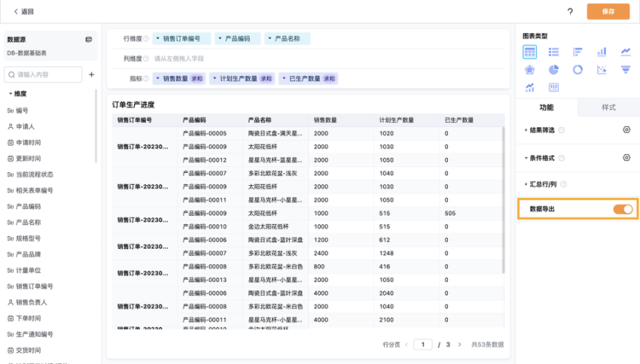This screenshot has height=364, width=640.
Task: Choose the pie chart type icon
Action: coord(554,70)
